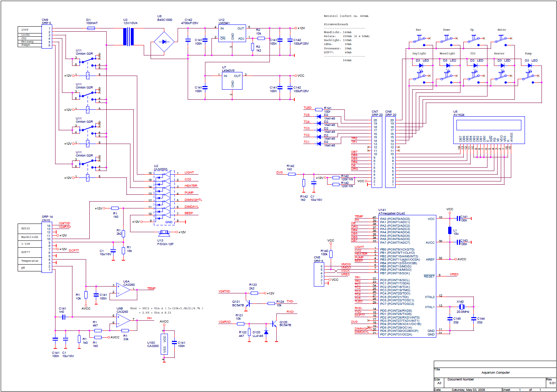Click the 'TEMP' output label of U6A
The width and height of the screenshot is (557, 392).
point(151,288)
